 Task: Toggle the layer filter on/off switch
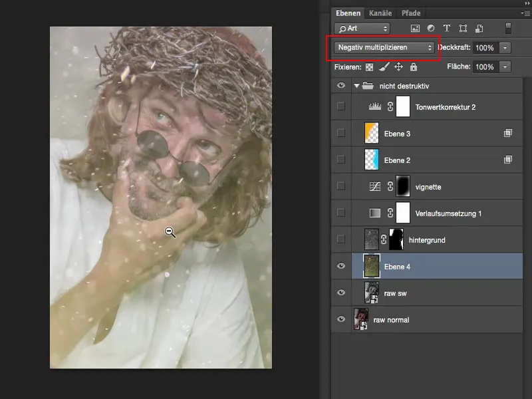tap(508, 28)
